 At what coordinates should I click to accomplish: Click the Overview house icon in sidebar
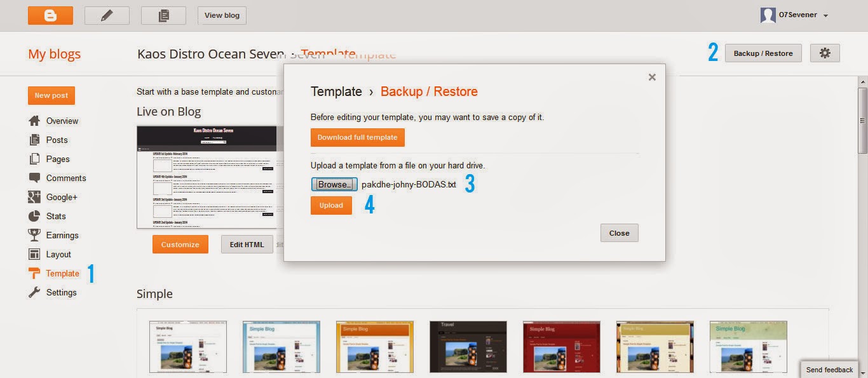coord(34,121)
